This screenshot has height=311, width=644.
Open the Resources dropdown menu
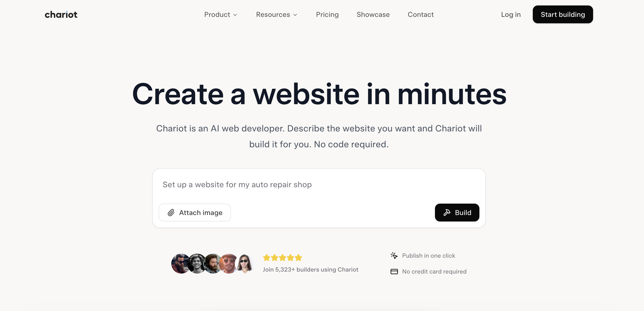pyautogui.click(x=276, y=15)
